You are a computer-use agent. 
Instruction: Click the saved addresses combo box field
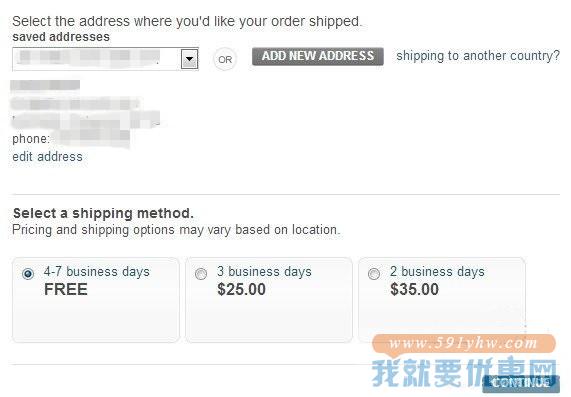point(105,59)
